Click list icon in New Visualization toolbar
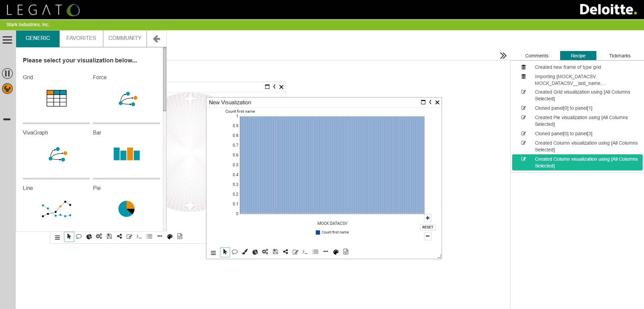The image size is (644, 309). click(x=316, y=252)
